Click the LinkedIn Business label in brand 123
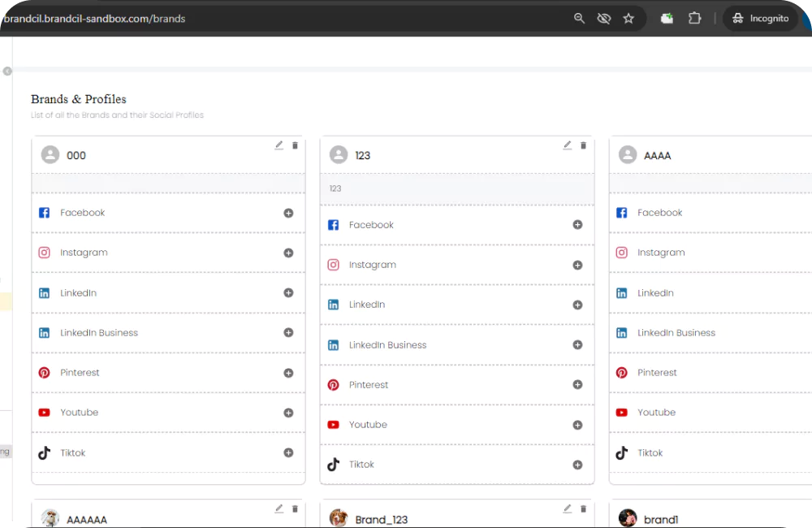The height and width of the screenshot is (528, 812). (387, 345)
